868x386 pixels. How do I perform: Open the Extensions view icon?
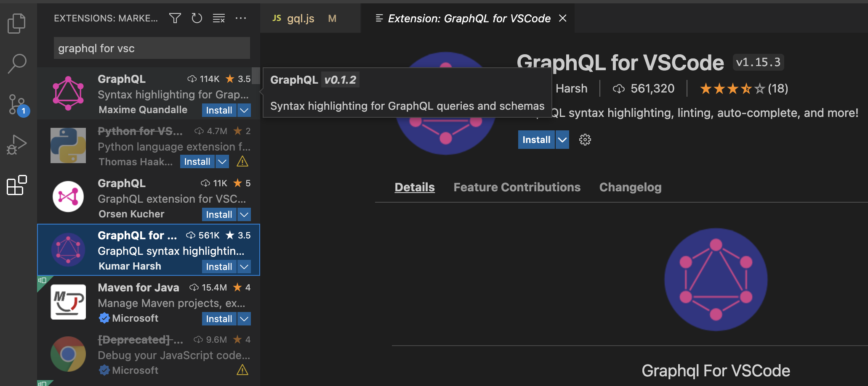[x=17, y=185]
